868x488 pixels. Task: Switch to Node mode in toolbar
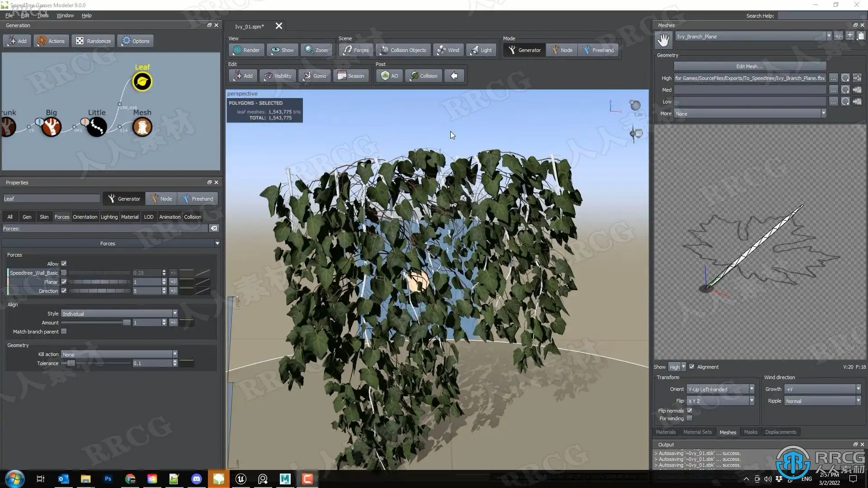pyautogui.click(x=561, y=50)
